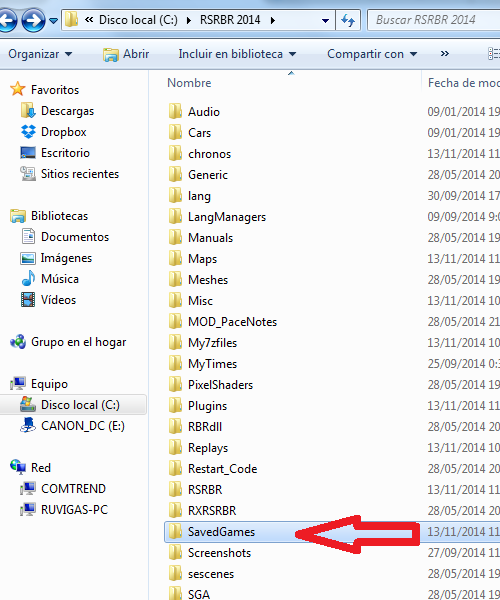Show hidden toolbar commands chevron
The image size is (500, 600).
(445, 54)
